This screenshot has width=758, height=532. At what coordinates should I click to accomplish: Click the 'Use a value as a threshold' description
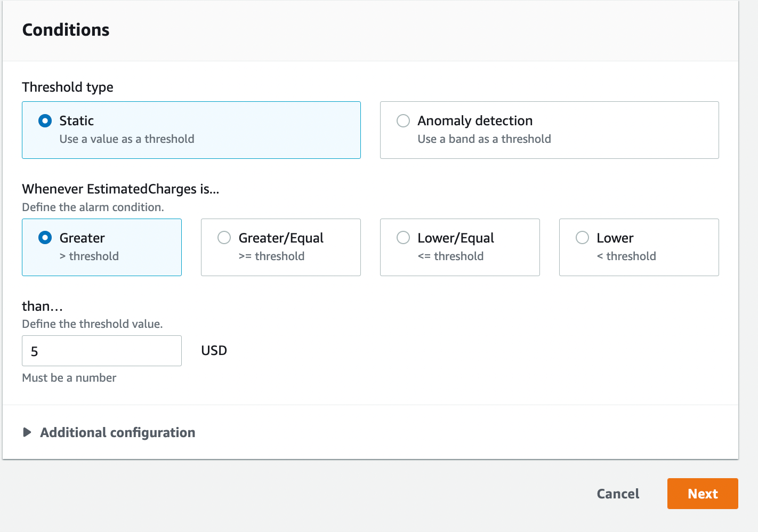pyautogui.click(x=127, y=139)
